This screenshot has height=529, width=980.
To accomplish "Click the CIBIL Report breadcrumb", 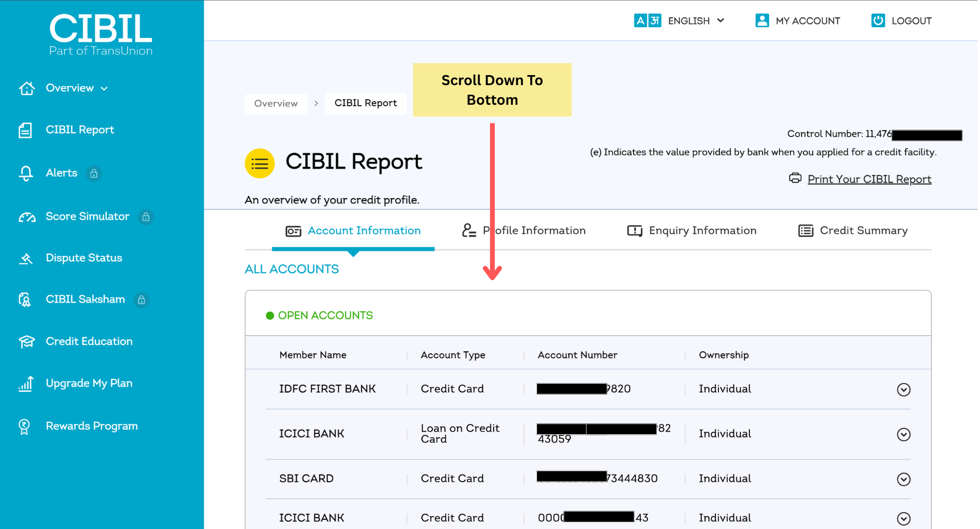I will (366, 103).
